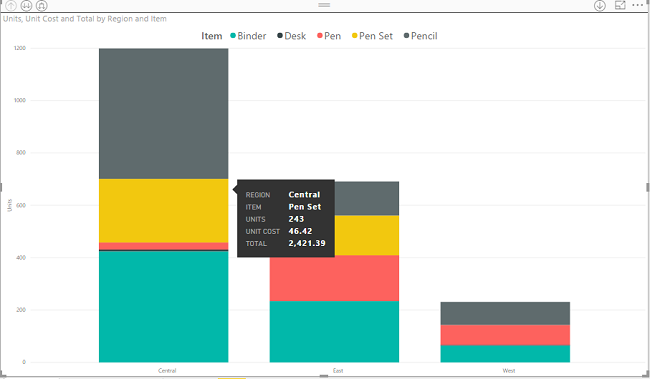This screenshot has width=650, height=379.
Task: Click the Units y-axis title
Action: 10,205
